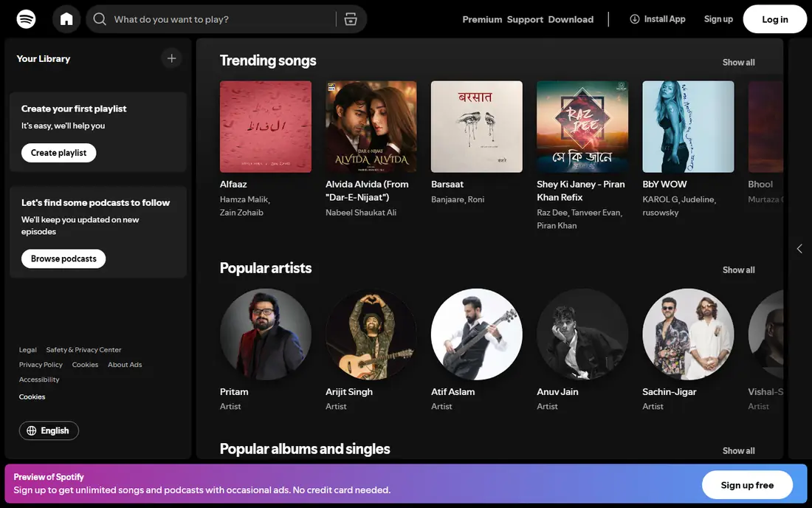Open the English language selector
Viewport: 812px width, 508px height.
[x=49, y=431]
